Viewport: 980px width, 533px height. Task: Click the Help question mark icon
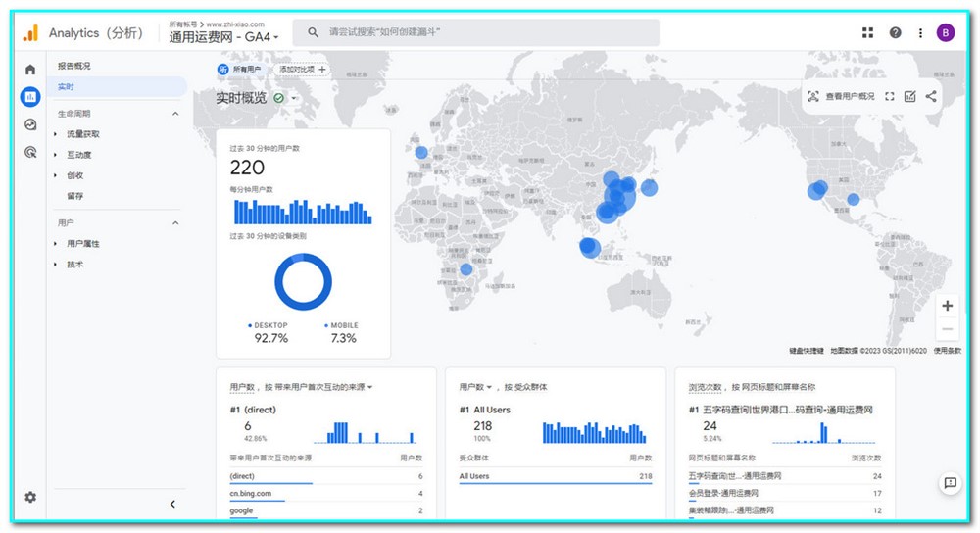point(895,32)
